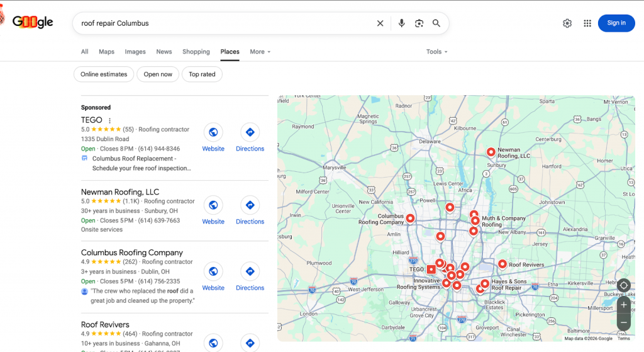Viewport: 644px width, 352px height.
Task: Toggle the Top rated filter
Action: (202, 74)
